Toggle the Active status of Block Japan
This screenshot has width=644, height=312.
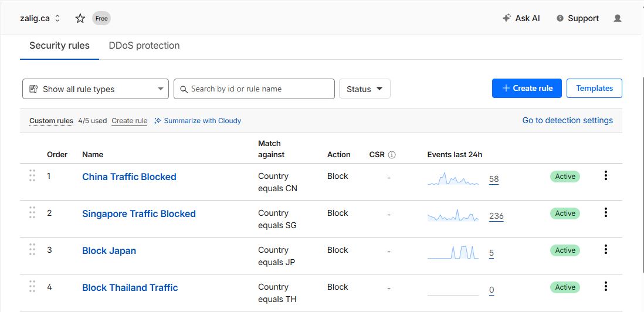[565, 250]
